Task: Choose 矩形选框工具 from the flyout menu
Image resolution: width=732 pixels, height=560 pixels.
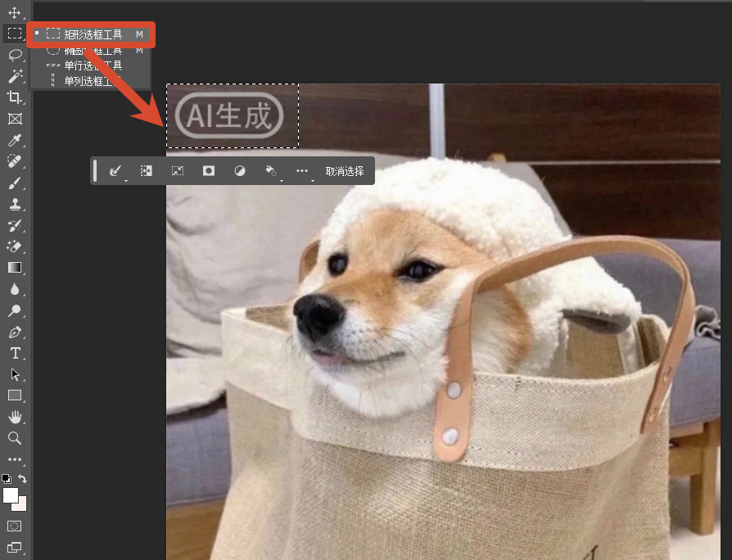Action: point(91,34)
